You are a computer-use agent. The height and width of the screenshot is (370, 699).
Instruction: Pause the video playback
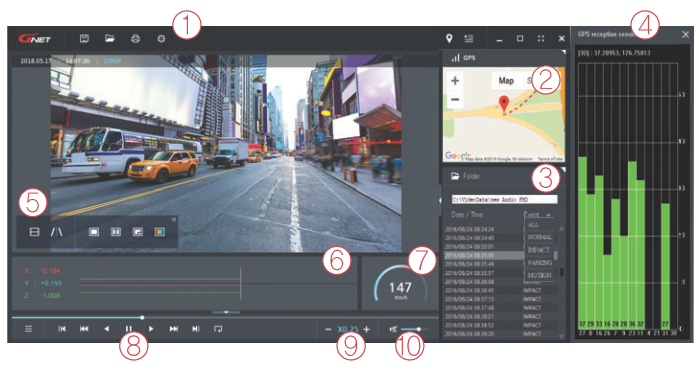tap(128, 329)
